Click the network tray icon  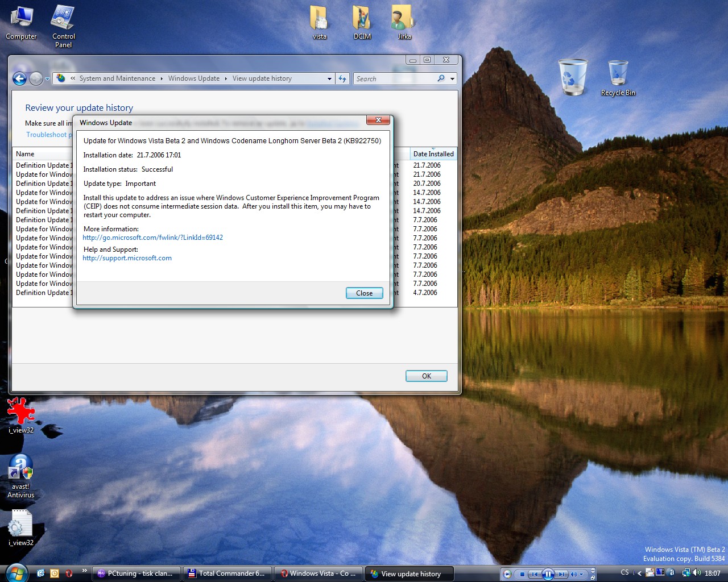[686, 573]
